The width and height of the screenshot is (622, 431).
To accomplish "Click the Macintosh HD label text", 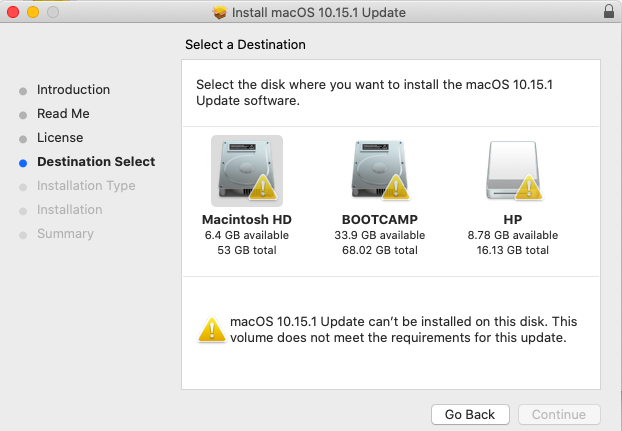I will coord(246,219).
